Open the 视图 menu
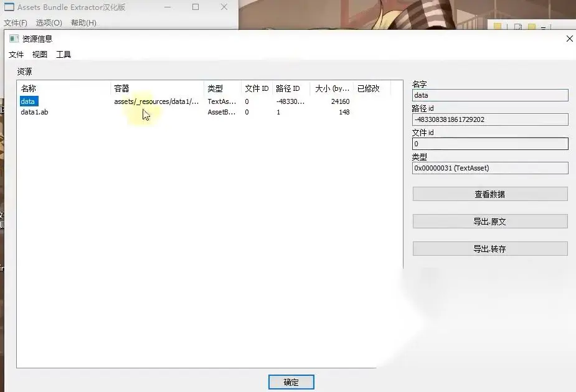This screenshot has width=576, height=392. pyautogui.click(x=40, y=55)
